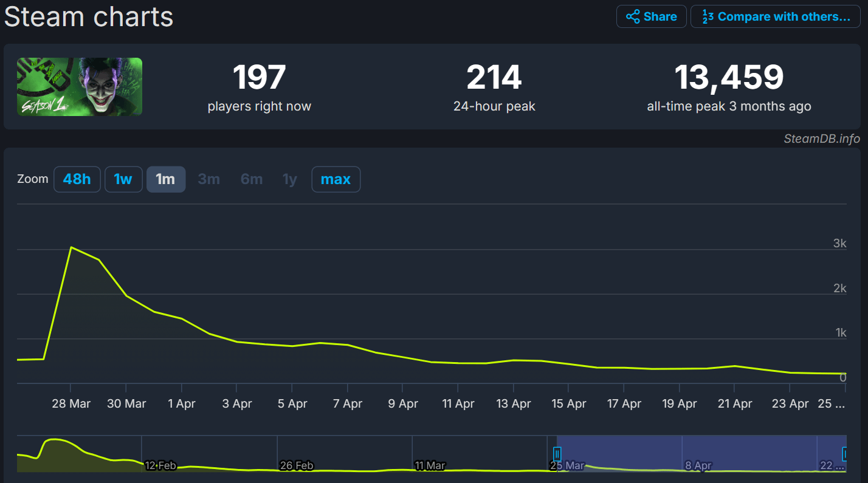Click the 197 players right now value
The height and width of the screenshot is (483, 868).
260,77
